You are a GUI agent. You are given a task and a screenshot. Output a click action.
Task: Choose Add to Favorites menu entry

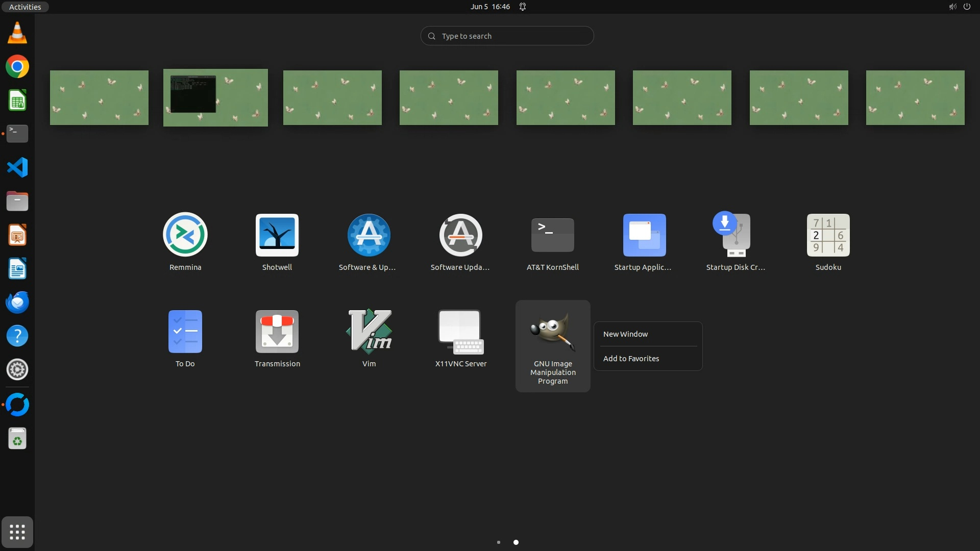point(631,359)
